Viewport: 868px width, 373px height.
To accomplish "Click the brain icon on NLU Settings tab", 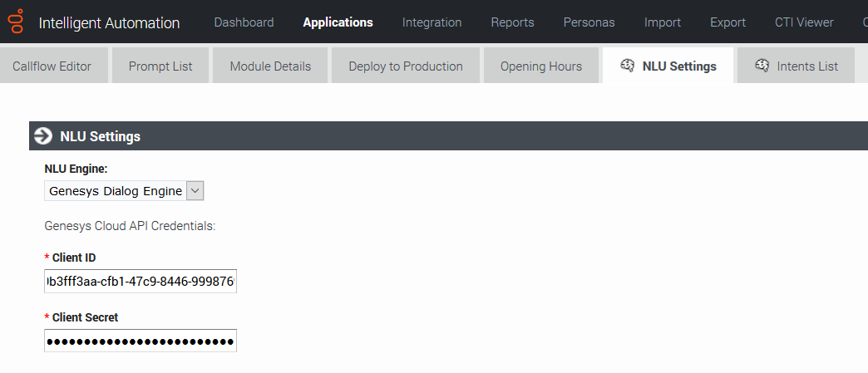I will [627, 66].
